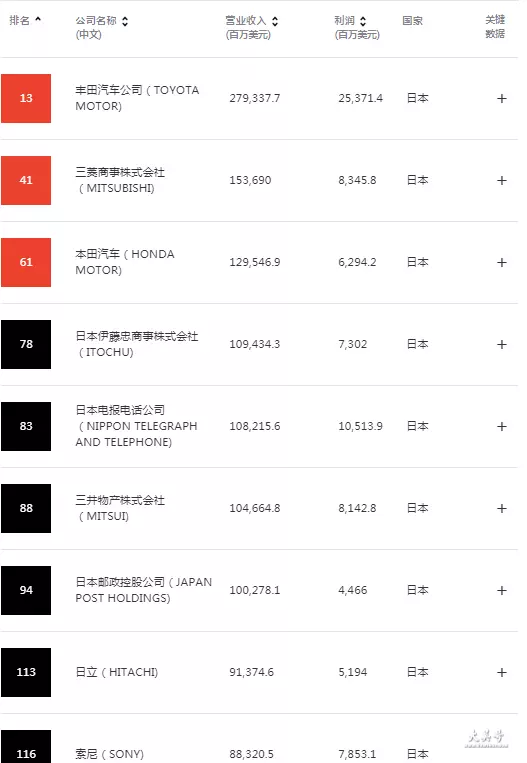This screenshot has height=763, width=527.
Task: Click the rank 41 badge
Action: point(26,181)
